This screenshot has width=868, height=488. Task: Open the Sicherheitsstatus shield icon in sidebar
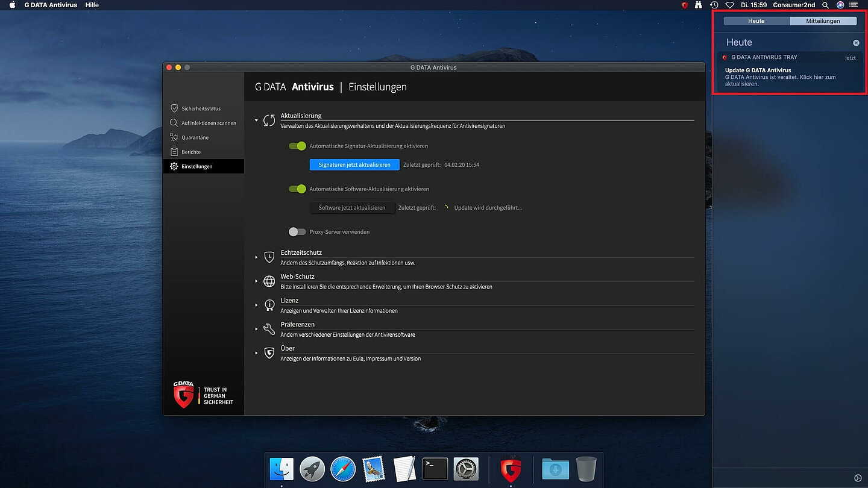[174, 108]
